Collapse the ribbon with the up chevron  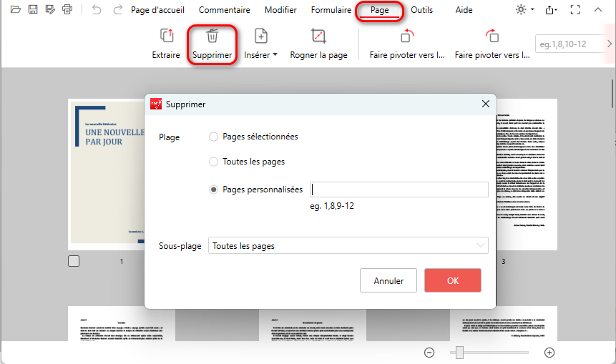point(598,9)
